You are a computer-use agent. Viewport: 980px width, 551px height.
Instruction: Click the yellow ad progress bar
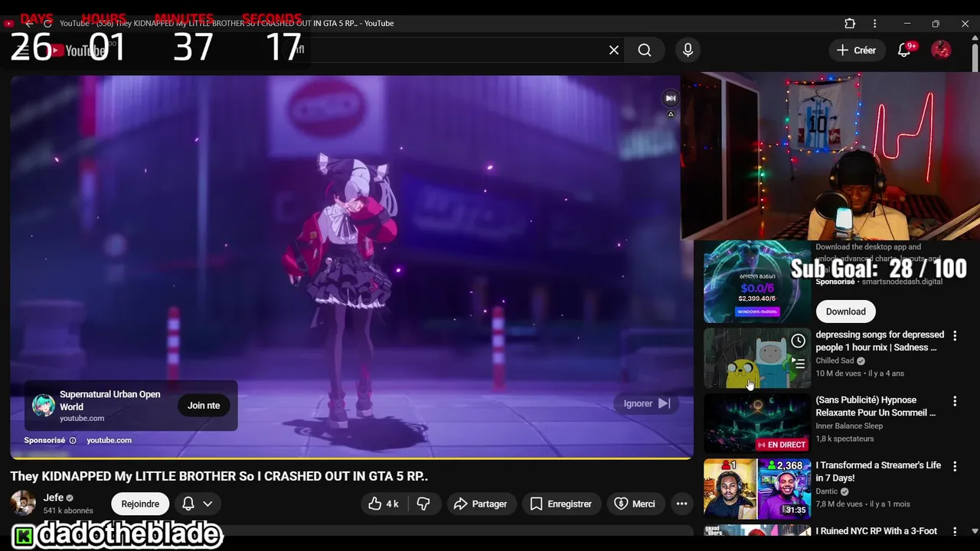(351, 458)
